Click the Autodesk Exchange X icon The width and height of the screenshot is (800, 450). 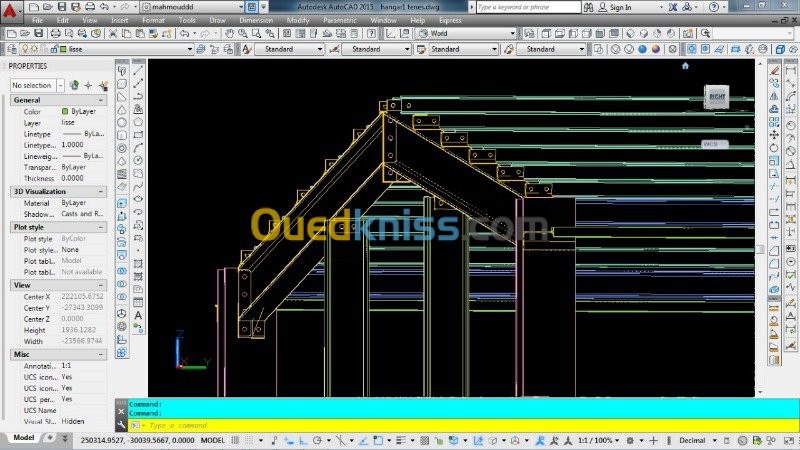[x=673, y=7]
